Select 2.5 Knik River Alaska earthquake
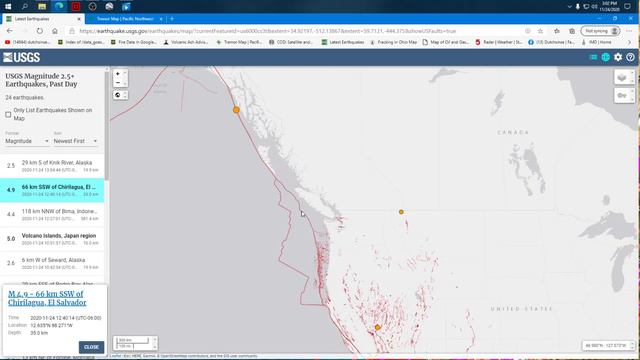Image resolution: width=640 pixels, height=360 pixels. 52,166
